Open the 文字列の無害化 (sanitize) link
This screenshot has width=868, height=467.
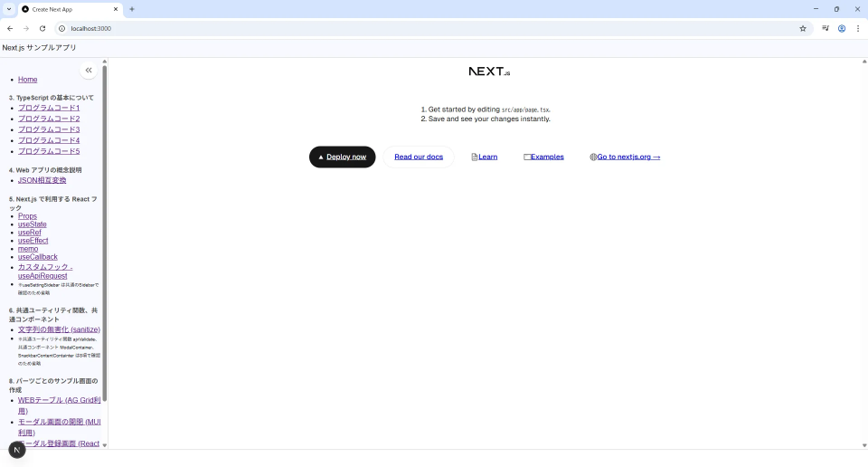59,329
